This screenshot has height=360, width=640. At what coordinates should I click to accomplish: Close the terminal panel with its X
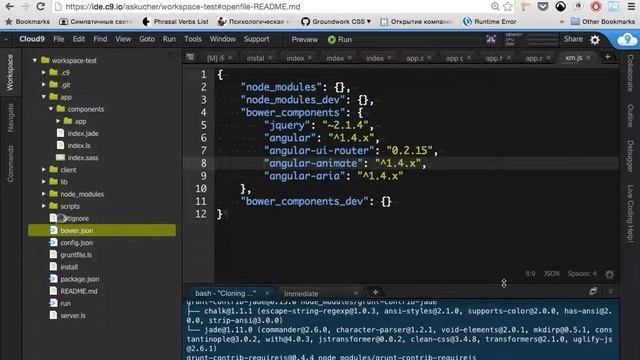coord(611,291)
